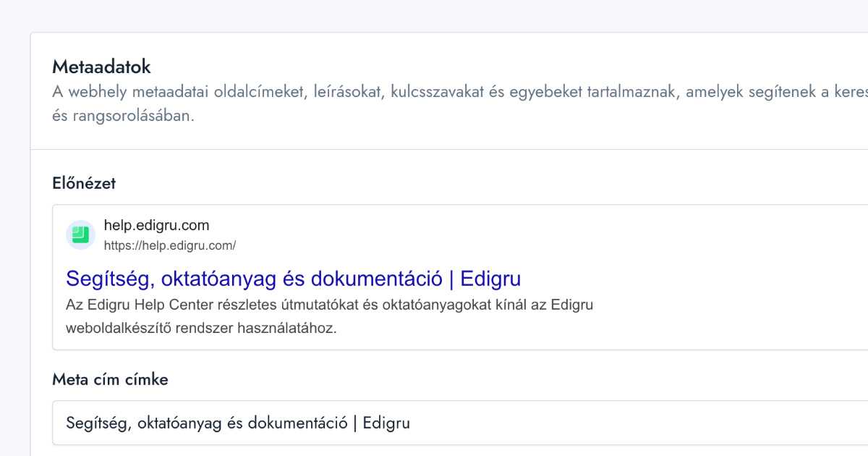868x456 pixels.
Task: Click the "Metaadatok" heading
Action: tap(101, 67)
